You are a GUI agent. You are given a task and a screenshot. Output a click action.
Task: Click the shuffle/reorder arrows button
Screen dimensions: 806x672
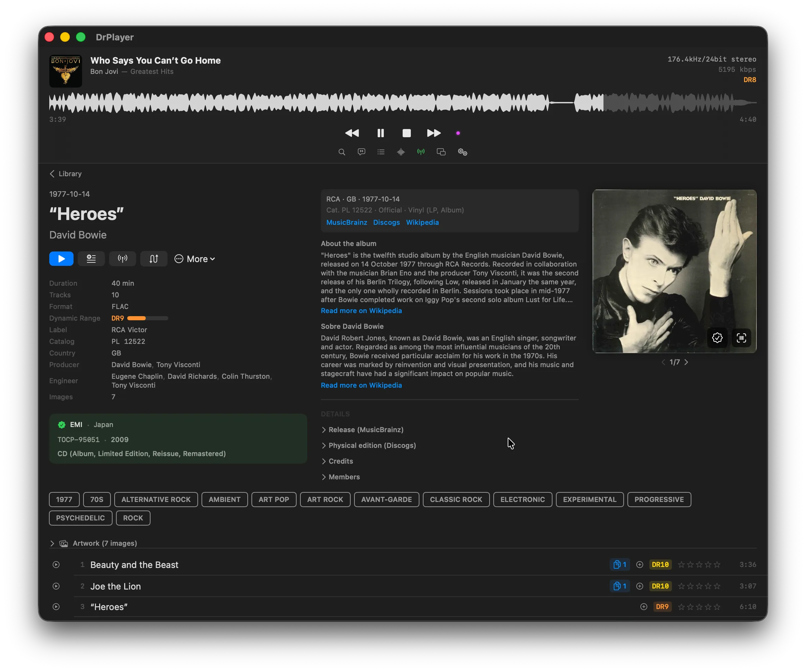click(x=154, y=259)
